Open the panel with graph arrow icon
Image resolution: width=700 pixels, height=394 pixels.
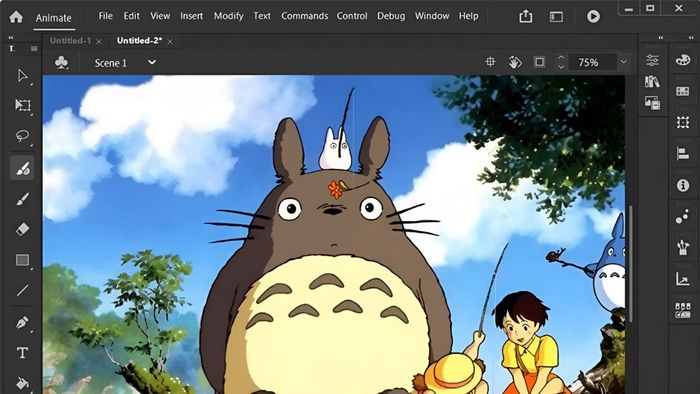coord(683,279)
